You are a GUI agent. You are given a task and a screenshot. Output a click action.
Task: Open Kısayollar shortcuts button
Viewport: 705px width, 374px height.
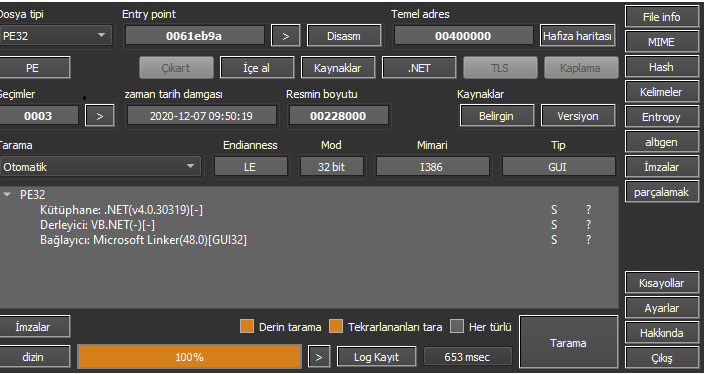661,283
